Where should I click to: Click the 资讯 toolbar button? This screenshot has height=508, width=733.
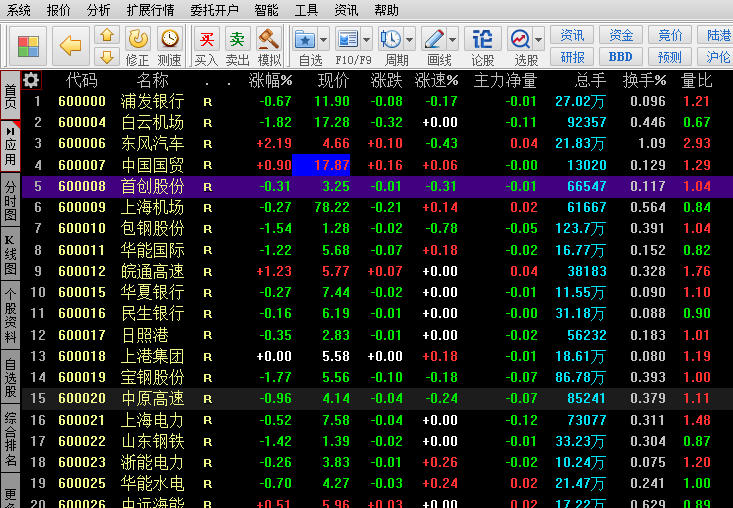tap(572, 35)
